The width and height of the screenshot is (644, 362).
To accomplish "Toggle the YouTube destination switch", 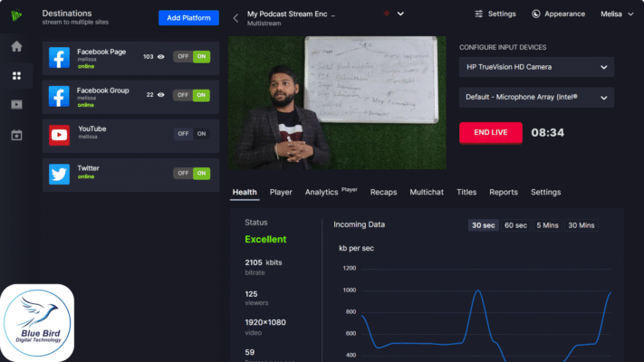I will [x=192, y=134].
